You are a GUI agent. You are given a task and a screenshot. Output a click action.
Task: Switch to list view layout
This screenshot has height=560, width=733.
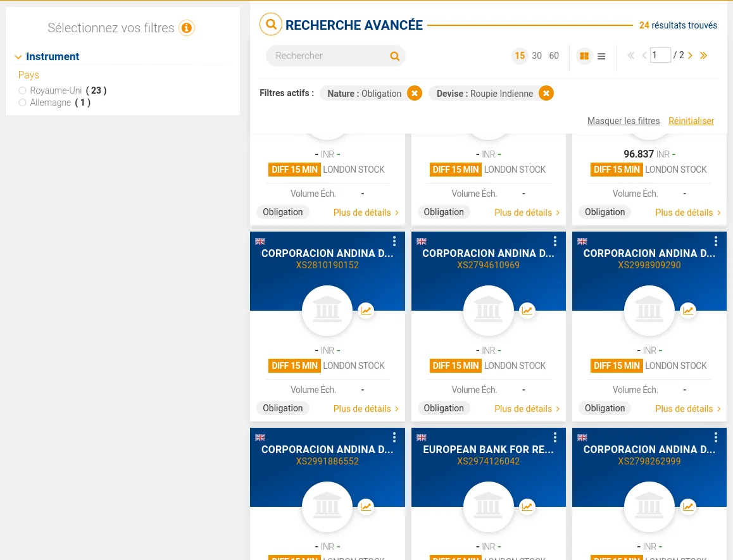[601, 56]
